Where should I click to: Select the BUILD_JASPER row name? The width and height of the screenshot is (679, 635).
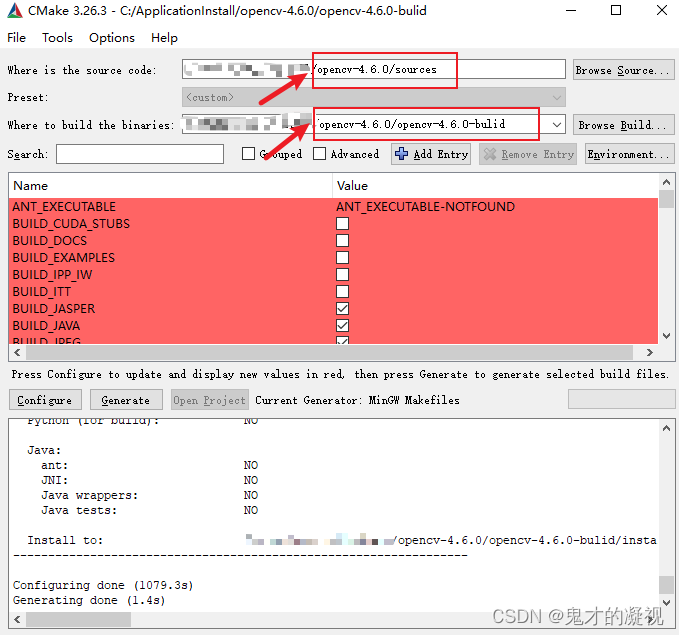point(54,308)
